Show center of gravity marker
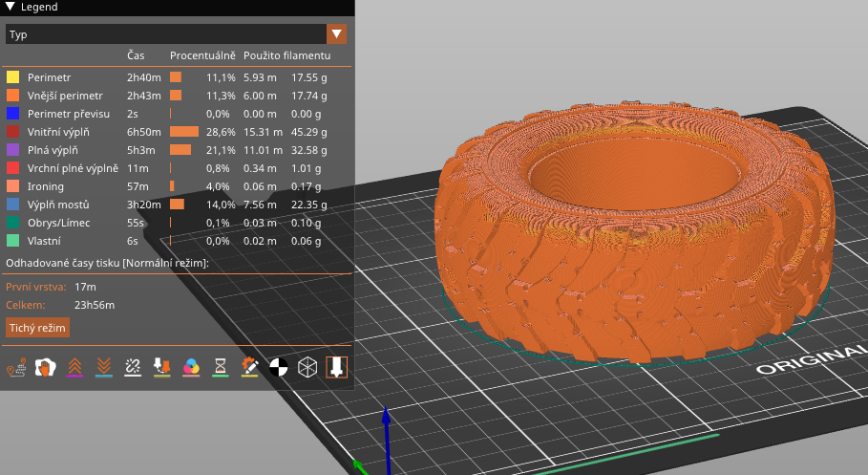868x475 pixels. tap(279, 367)
